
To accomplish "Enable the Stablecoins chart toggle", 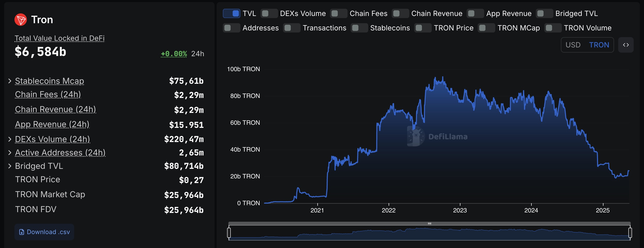I will 359,28.
